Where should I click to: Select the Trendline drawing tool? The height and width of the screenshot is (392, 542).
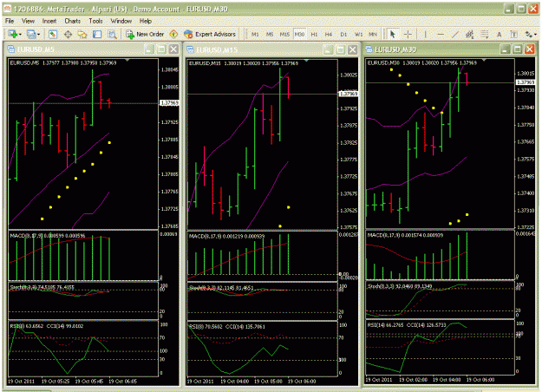(455, 34)
